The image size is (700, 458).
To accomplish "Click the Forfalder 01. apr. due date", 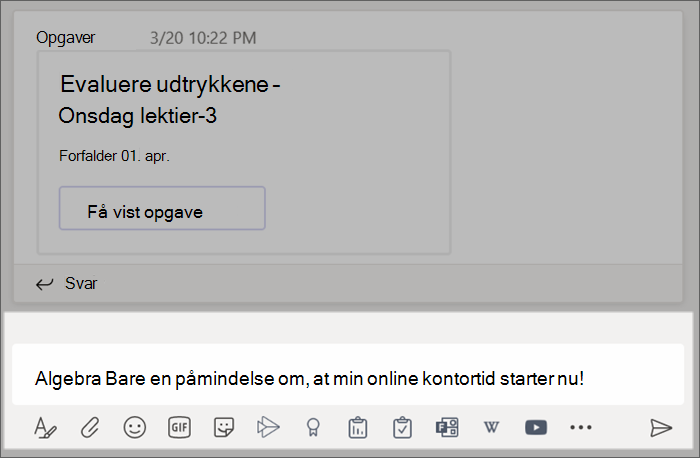I will [114, 156].
